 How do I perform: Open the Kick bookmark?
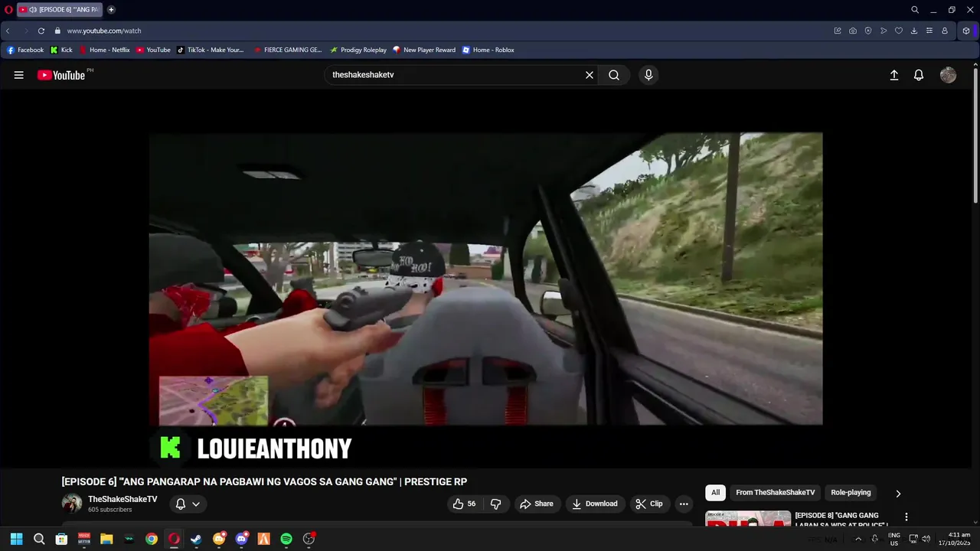[x=61, y=50]
